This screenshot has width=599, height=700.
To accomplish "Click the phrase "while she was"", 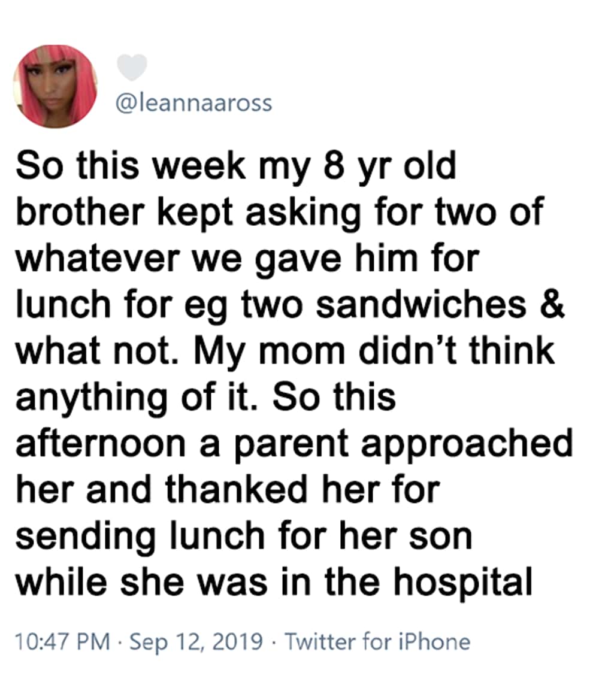I will 141,584.
